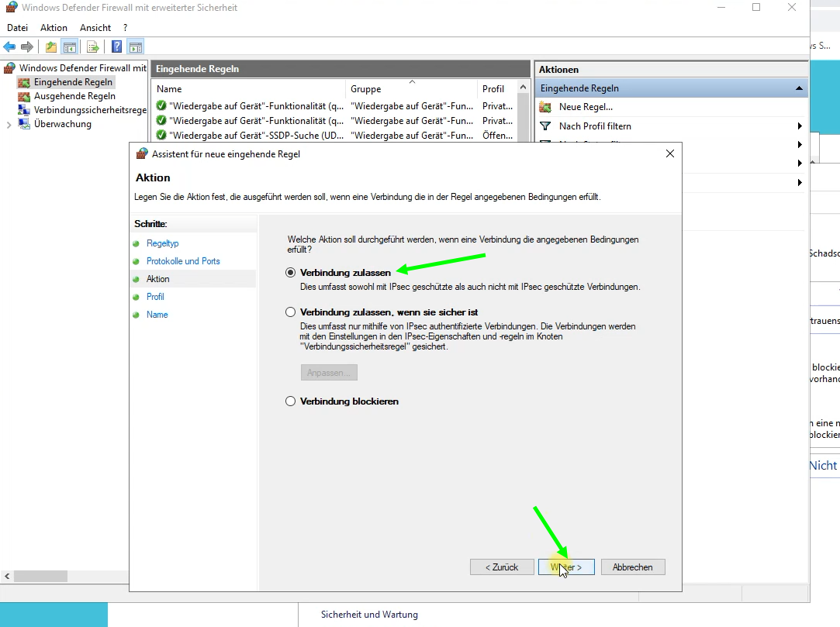Image resolution: width=840 pixels, height=627 pixels.
Task: Select the Windows Defender Firewall root node icon
Action: tap(9, 68)
